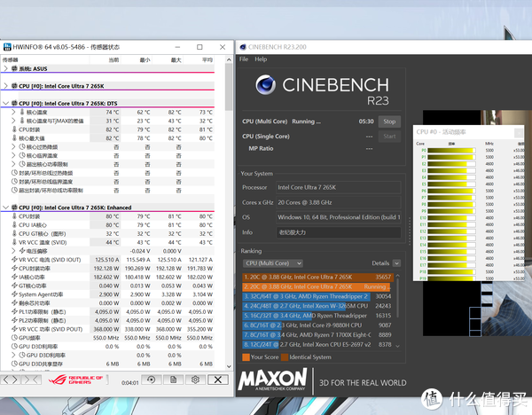The image size is (532, 415).
Task: Stop the running multi core test
Action: pos(389,121)
